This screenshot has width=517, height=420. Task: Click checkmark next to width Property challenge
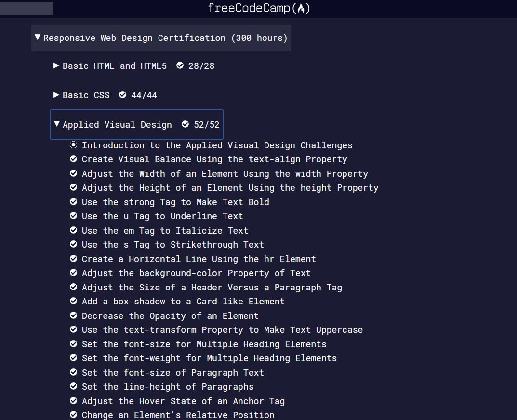coord(74,173)
